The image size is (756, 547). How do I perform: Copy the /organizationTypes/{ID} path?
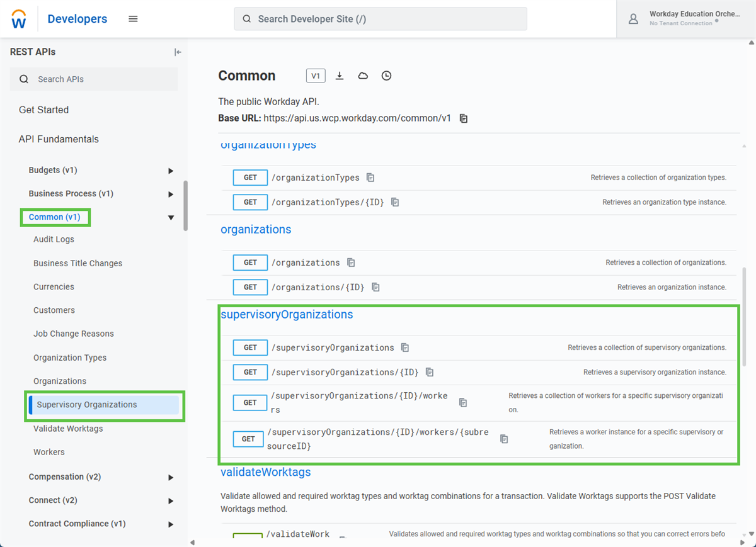coord(395,202)
